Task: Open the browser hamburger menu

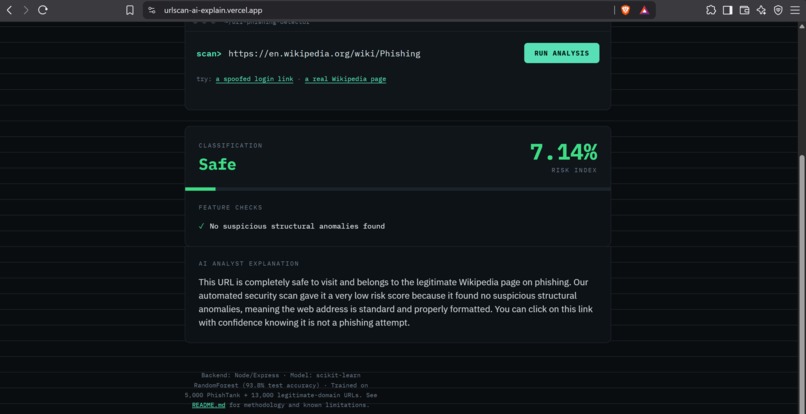Action: point(795,10)
